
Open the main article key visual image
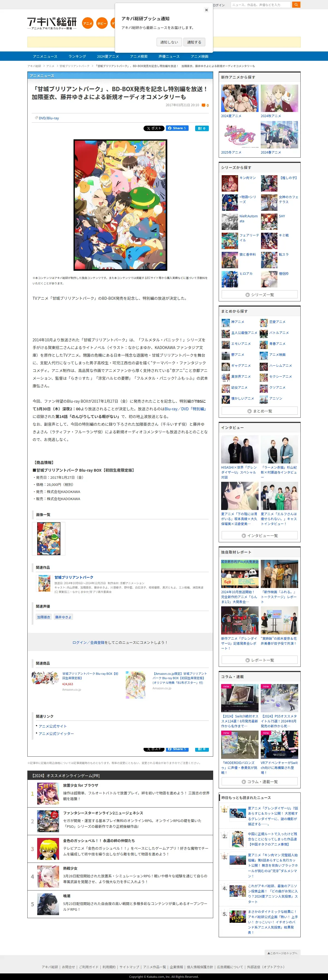(120, 205)
